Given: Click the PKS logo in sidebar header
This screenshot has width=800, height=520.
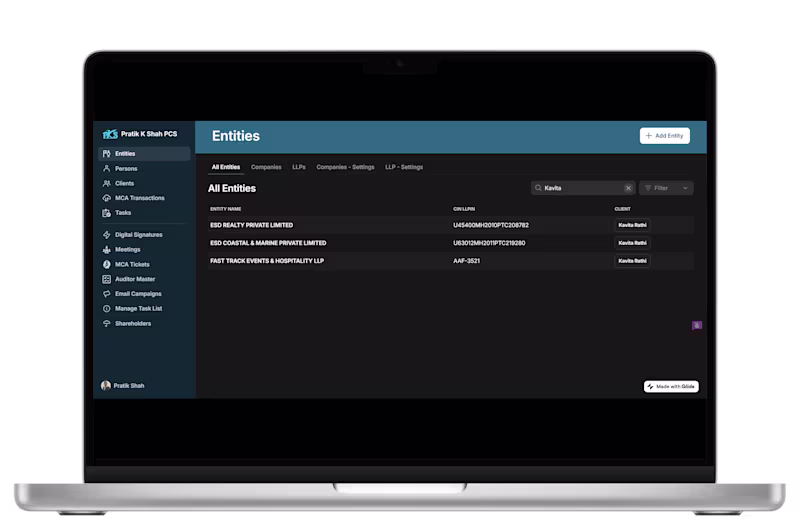Looking at the screenshot, I should (x=110, y=134).
